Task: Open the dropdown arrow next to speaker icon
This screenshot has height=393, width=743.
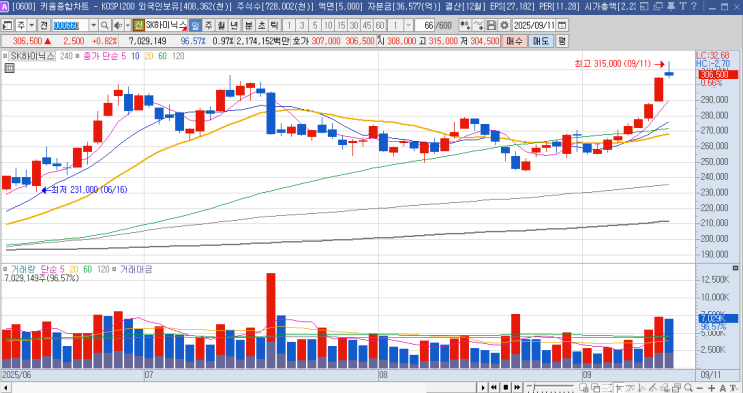Action: click(127, 25)
